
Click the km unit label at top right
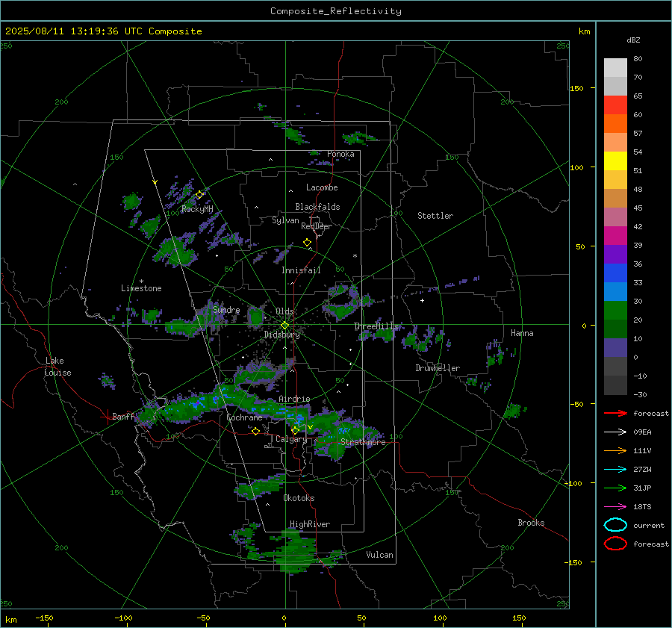pyautogui.click(x=584, y=31)
